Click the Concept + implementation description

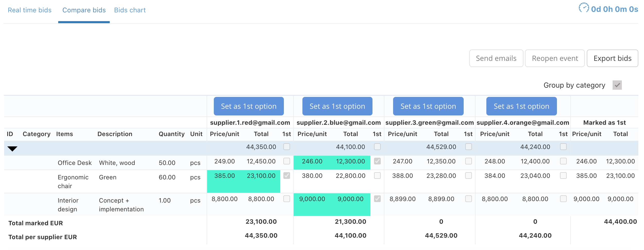(121, 205)
